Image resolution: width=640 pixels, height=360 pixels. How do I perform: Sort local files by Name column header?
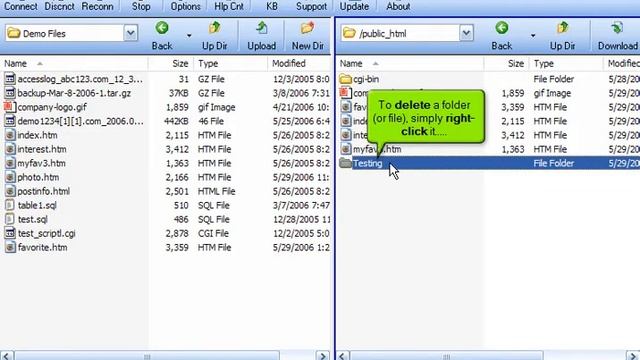tap(74, 64)
